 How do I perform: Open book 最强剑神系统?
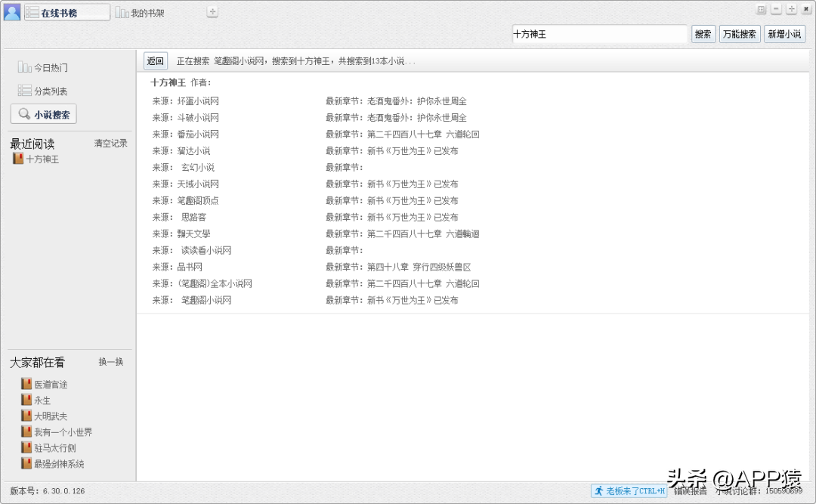tap(60, 464)
